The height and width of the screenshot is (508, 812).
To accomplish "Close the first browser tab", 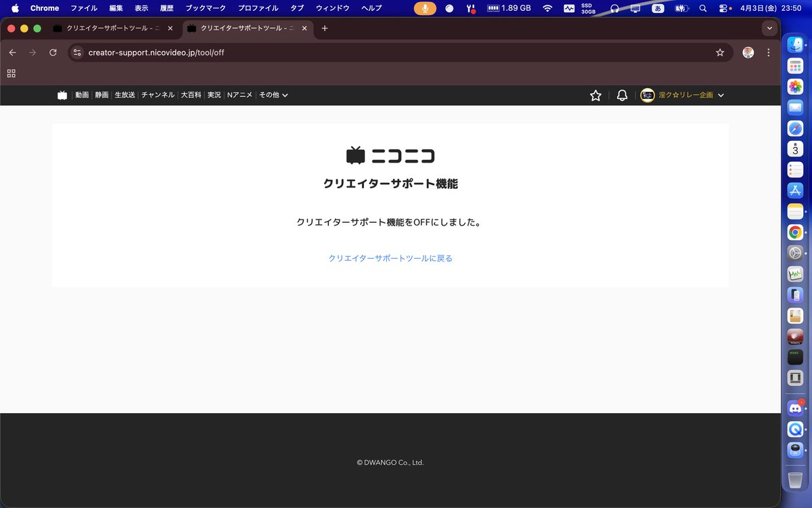I will pos(171,28).
